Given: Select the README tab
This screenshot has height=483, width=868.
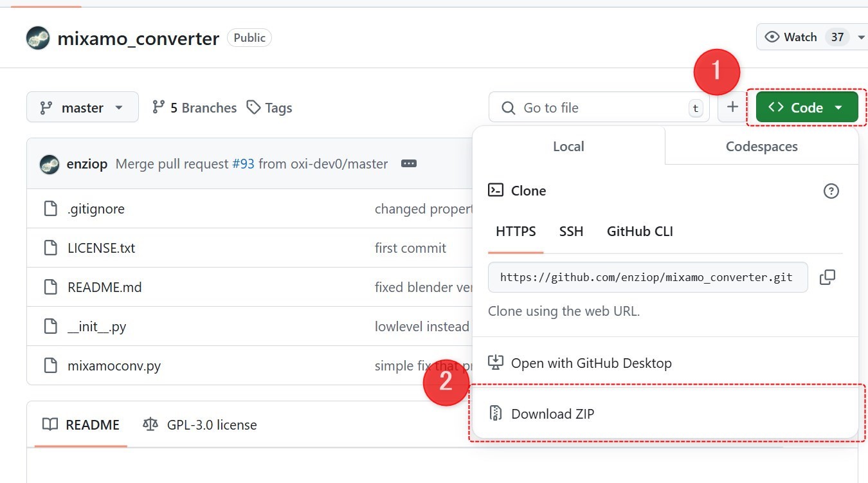Looking at the screenshot, I should pos(81,424).
